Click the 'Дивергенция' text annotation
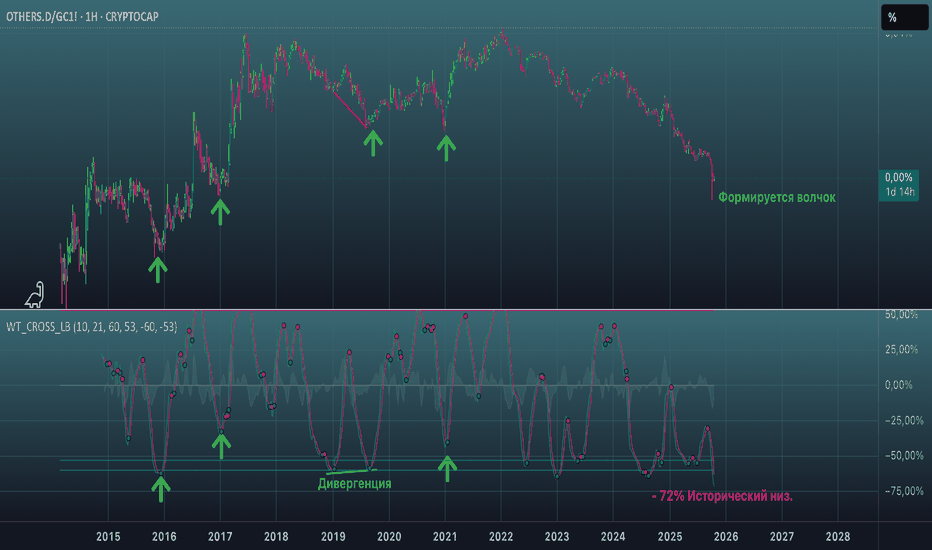The image size is (932, 550). [355, 484]
